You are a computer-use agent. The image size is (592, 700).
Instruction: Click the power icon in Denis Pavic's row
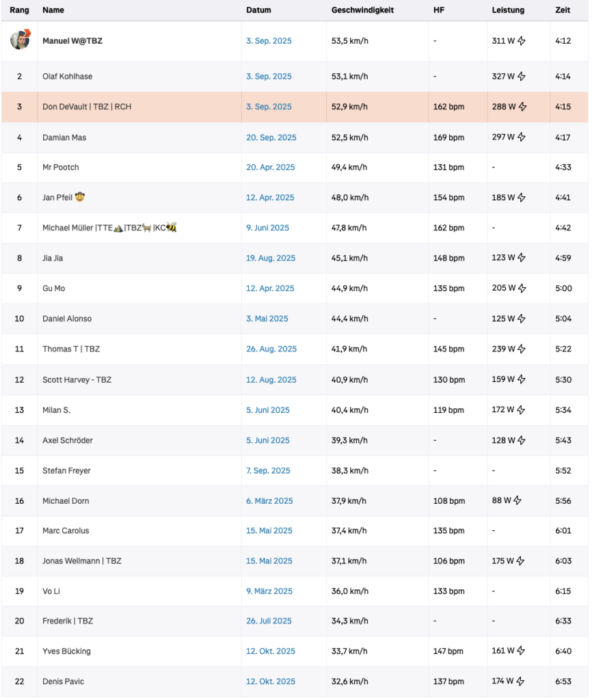pyautogui.click(x=522, y=682)
